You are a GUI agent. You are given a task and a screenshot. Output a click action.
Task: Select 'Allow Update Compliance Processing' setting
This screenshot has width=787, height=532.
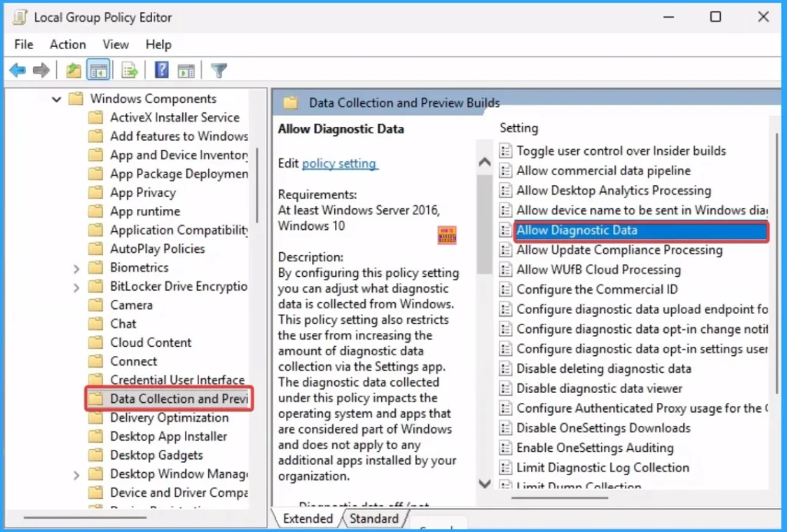click(619, 250)
